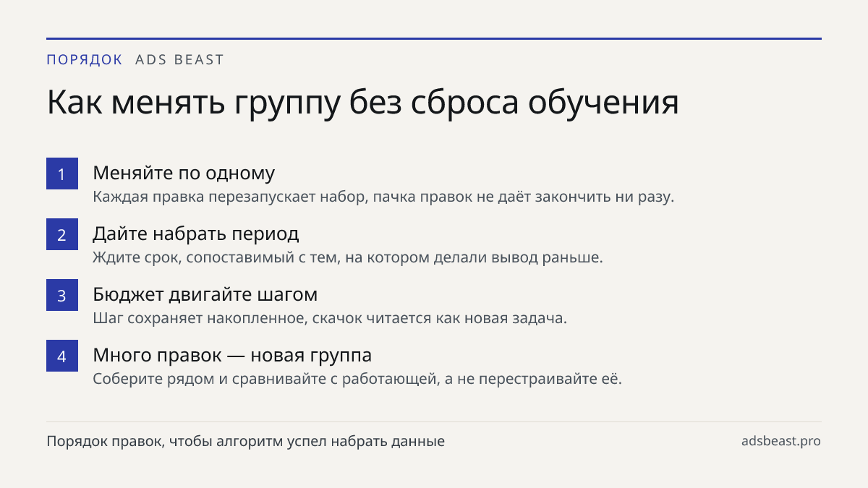Select the title 'Как менять группу без сброса обучения'
This screenshot has width=868, height=488.
tap(362, 103)
